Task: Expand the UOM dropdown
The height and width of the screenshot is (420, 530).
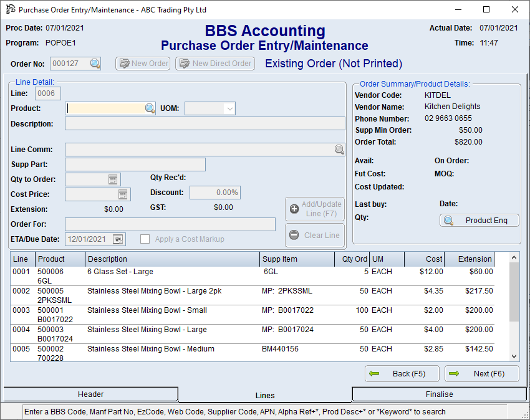Action: point(229,108)
